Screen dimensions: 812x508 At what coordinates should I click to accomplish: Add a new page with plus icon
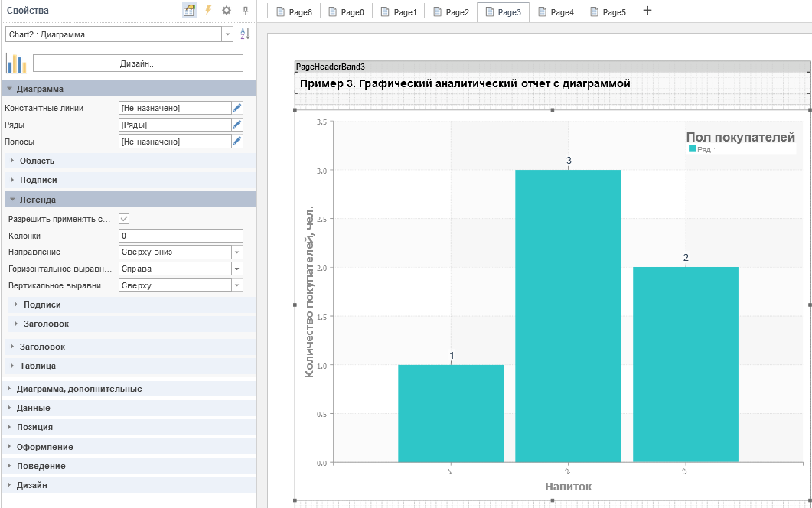(647, 11)
